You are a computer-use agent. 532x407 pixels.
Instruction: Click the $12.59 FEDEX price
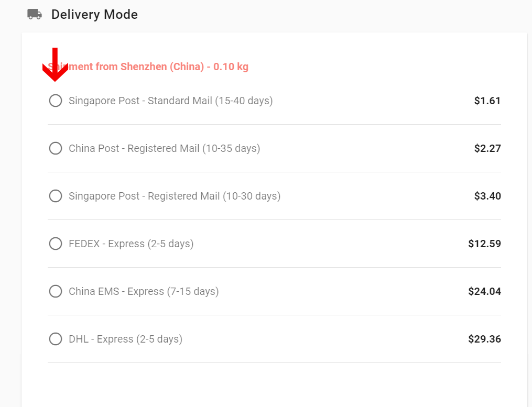pyautogui.click(x=484, y=244)
